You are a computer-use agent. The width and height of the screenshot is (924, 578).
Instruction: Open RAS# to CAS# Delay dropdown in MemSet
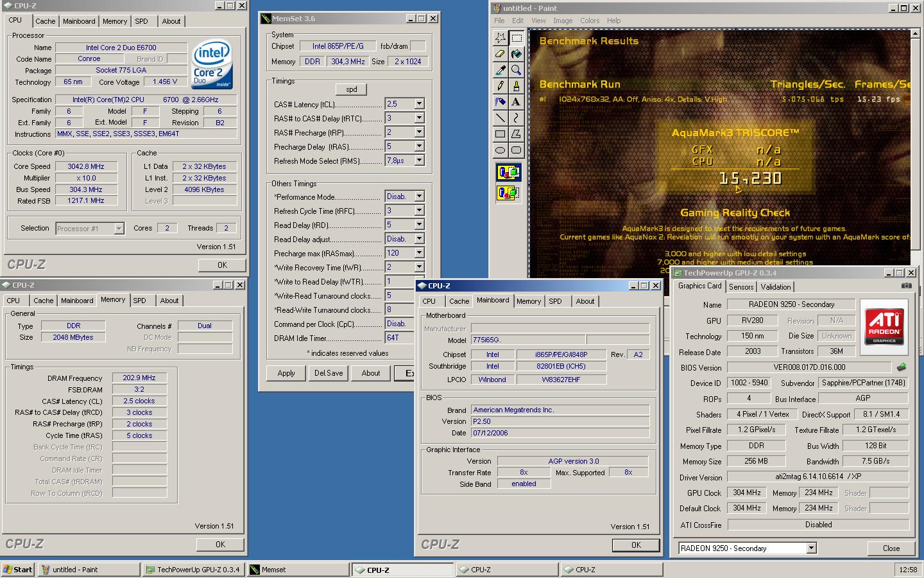pos(419,118)
